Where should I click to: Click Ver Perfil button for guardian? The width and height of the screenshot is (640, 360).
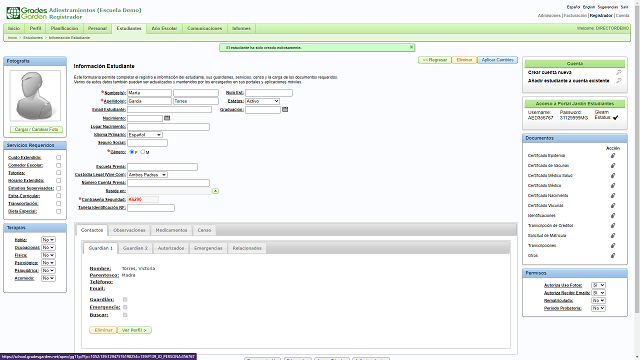[134, 330]
